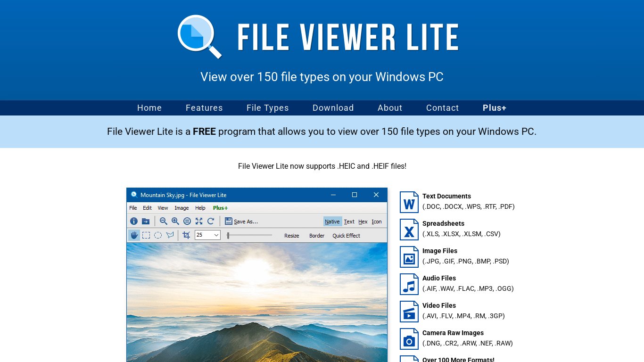
Task: Open the View menu in the app window
Action: coord(163,208)
